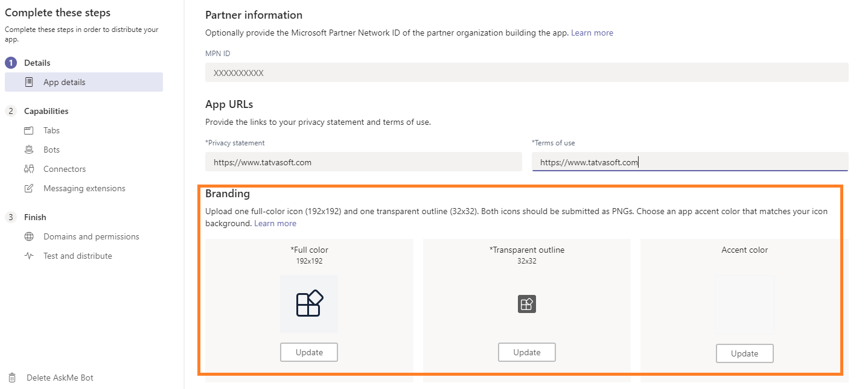Viewport: 868px width, 389px height.
Task: Click the Finish step heading
Action: pos(35,217)
